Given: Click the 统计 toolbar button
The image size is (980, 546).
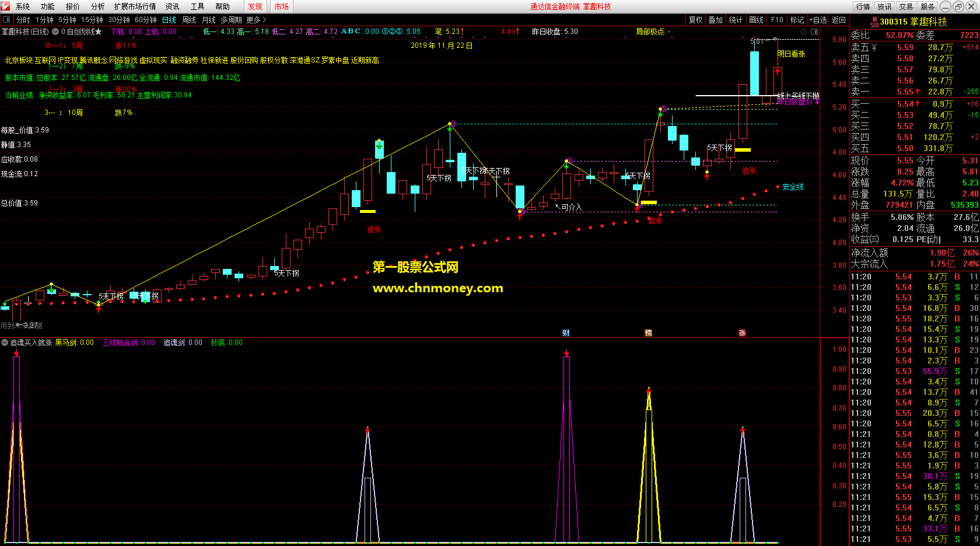Looking at the screenshot, I should (x=736, y=20).
